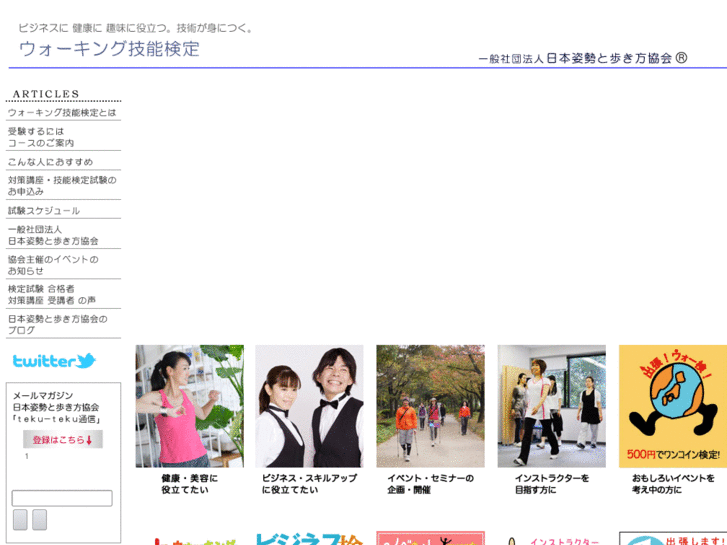Click the 日本姿勢と歩き方協会 header logo text
This screenshot has height=545, width=727.
[x=583, y=58]
